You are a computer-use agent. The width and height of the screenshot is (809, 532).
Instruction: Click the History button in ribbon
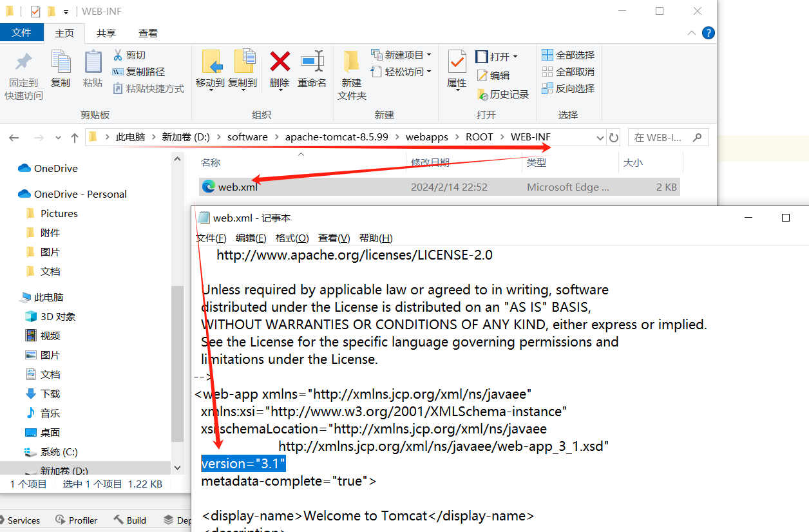[x=503, y=95]
